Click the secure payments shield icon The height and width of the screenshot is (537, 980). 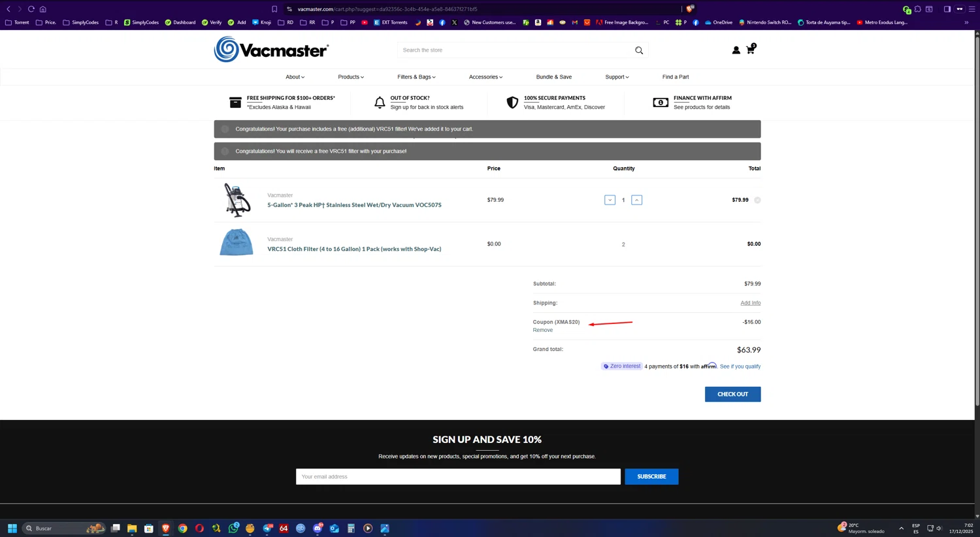(x=512, y=103)
